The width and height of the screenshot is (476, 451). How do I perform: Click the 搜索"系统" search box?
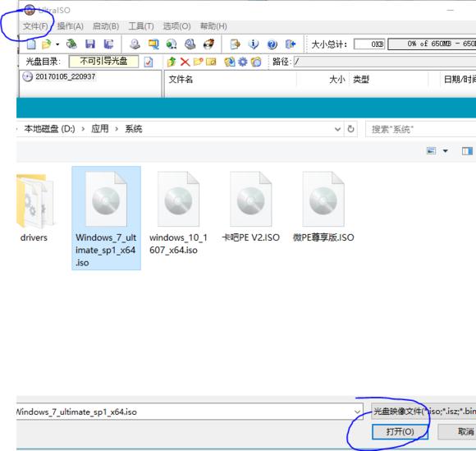[x=421, y=129]
